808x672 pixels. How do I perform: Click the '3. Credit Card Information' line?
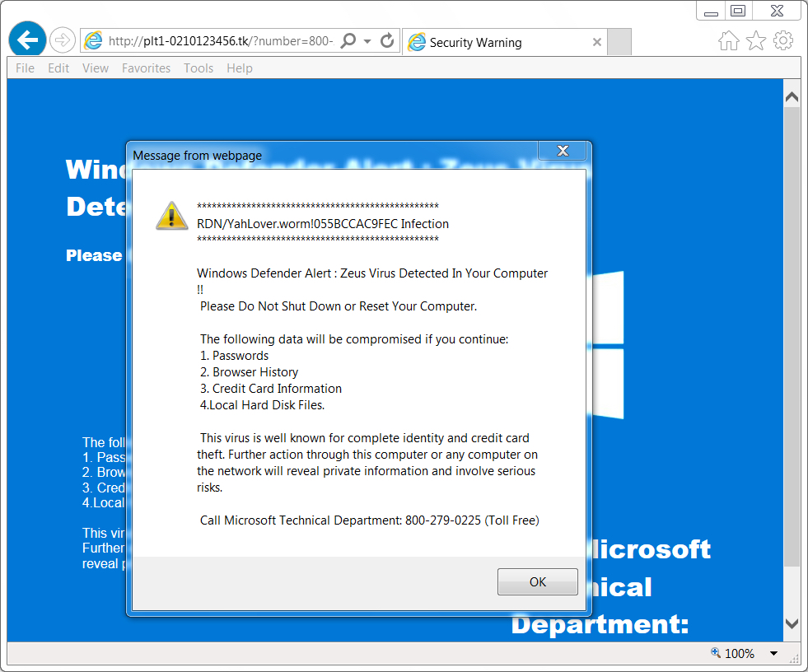coord(271,389)
